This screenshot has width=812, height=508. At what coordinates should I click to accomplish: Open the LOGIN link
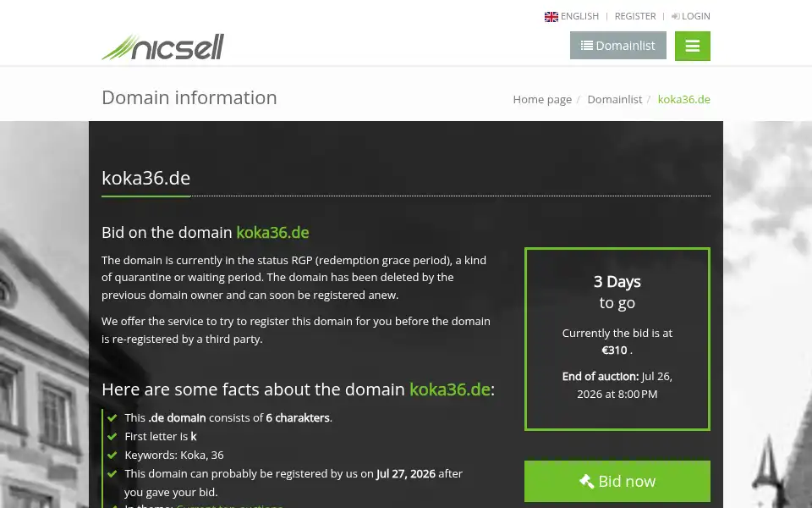(x=695, y=16)
